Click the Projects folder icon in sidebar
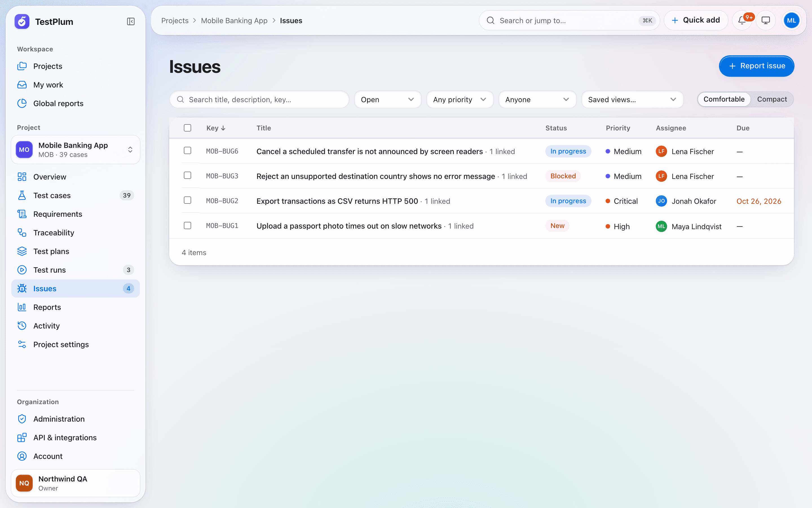The height and width of the screenshot is (508, 812). (22, 66)
